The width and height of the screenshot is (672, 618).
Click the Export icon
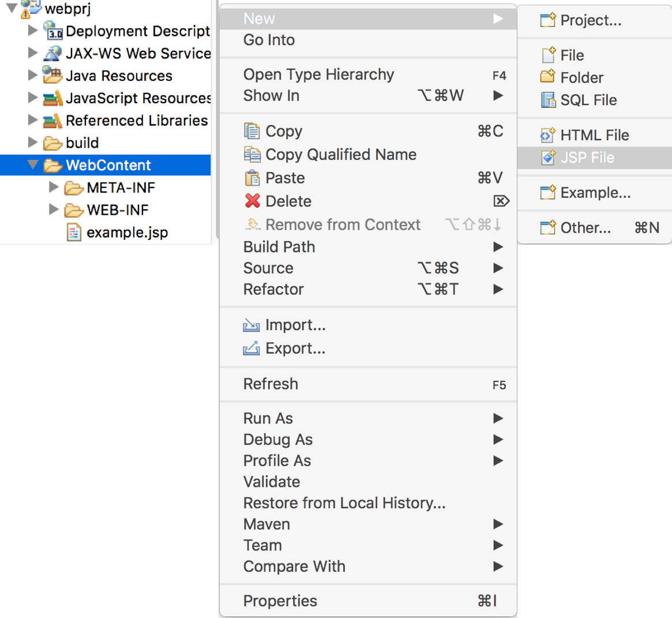(x=251, y=348)
